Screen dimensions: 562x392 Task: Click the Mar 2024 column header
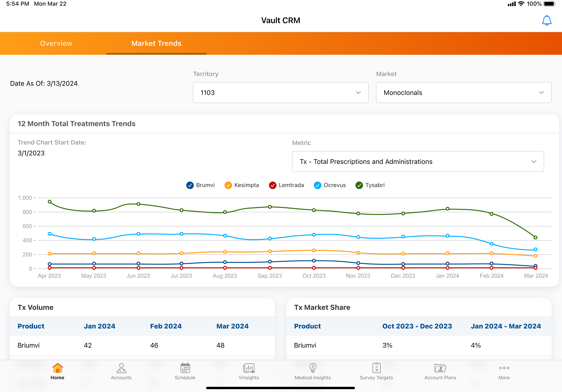click(x=232, y=326)
